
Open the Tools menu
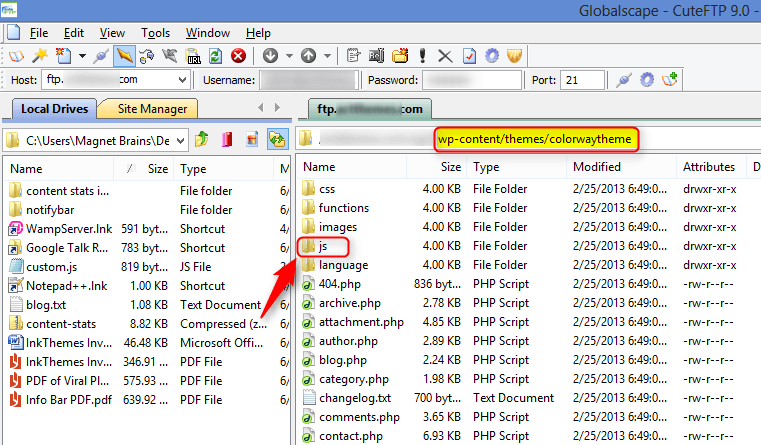[x=155, y=33]
